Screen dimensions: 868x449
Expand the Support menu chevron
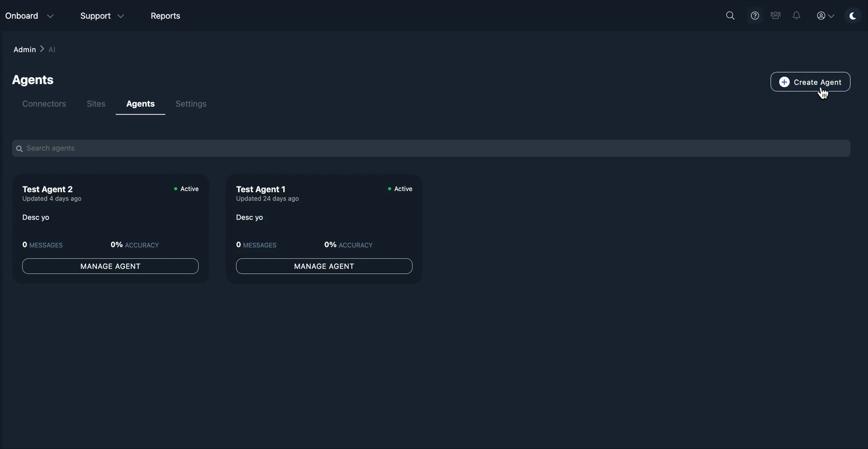pos(121,16)
